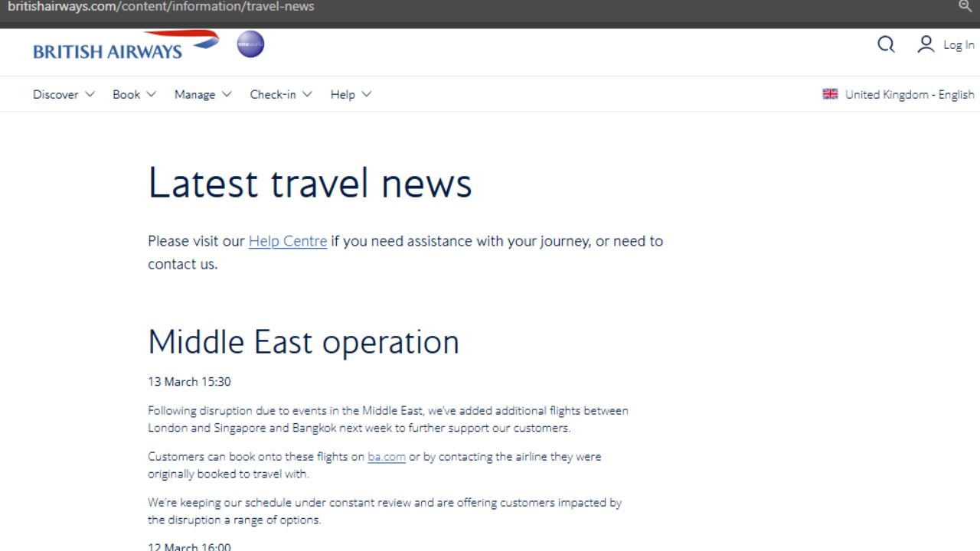The image size is (980, 551).
Task: Follow the ba.com link
Action: click(x=386, y=457)
